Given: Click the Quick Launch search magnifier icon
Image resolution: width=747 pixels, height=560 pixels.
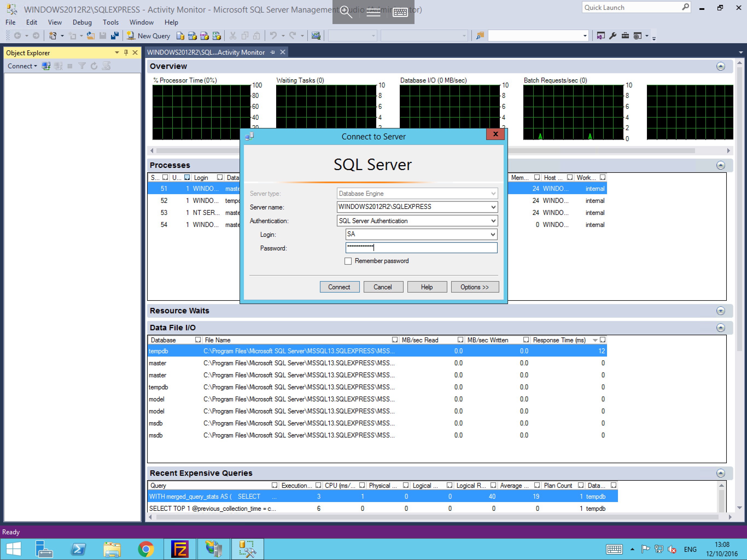Looking at the screenshot, I should point(685,7).
